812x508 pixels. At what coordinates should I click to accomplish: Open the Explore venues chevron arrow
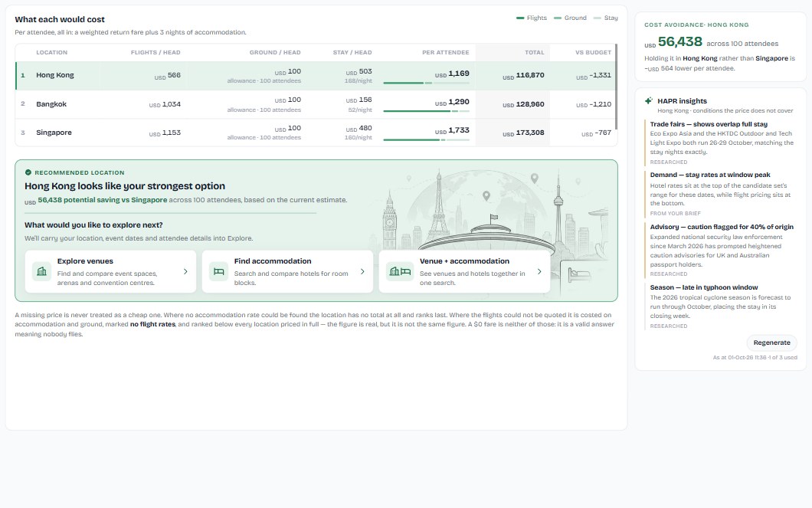185,271
